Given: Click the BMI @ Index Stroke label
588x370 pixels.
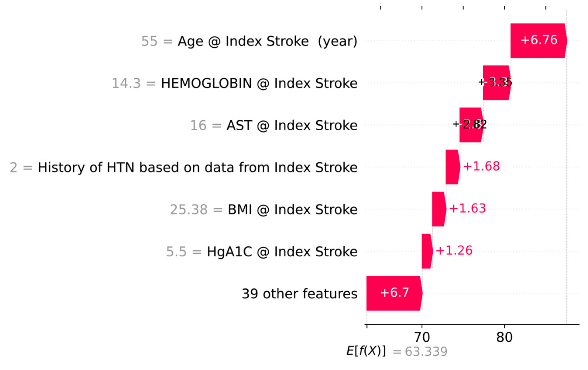Looking at the screenshot, I should pyautogui.click(x=292, y=209).
